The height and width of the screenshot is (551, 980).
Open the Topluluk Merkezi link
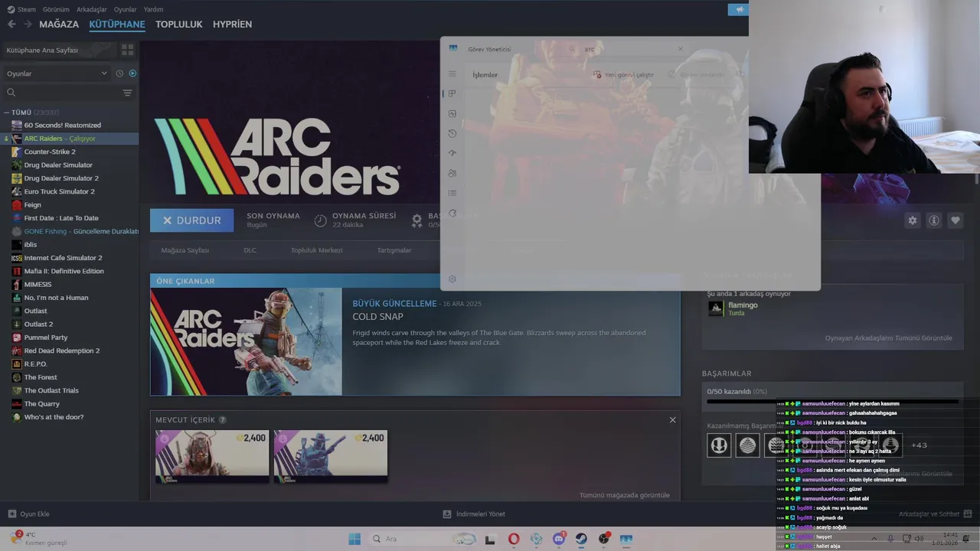tap(316, 250)
